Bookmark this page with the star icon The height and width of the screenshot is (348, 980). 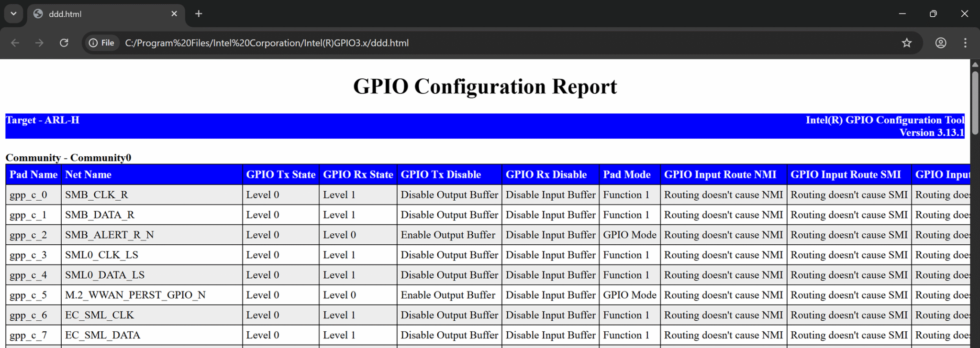(x=907, y=43)
